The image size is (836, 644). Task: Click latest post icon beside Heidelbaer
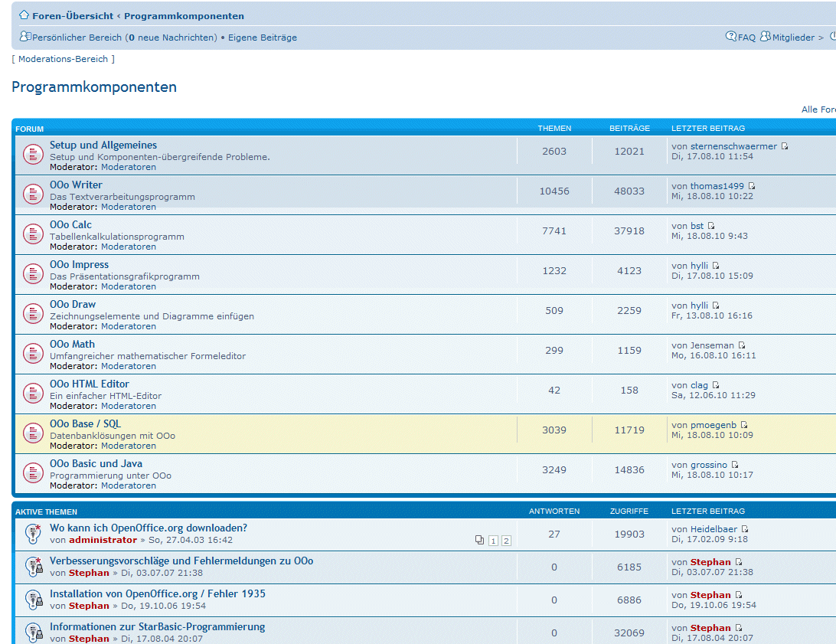(745, 529)
